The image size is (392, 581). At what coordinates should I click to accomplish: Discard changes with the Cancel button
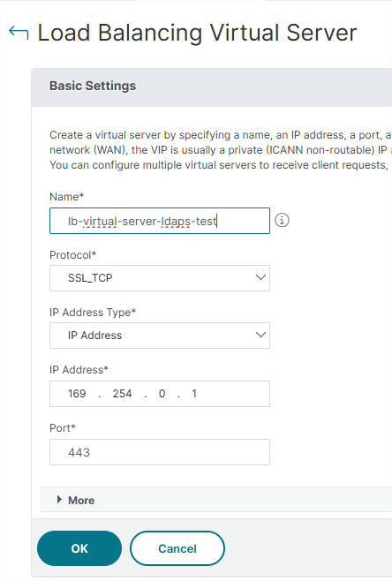coord(177,548)
